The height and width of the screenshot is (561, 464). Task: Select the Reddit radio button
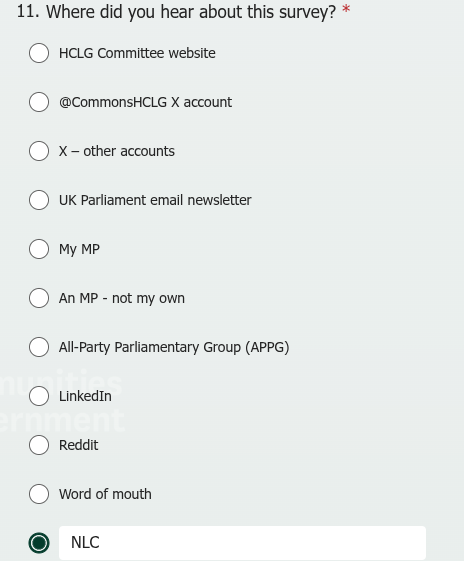pyautogui.click(x=39, y=445)
